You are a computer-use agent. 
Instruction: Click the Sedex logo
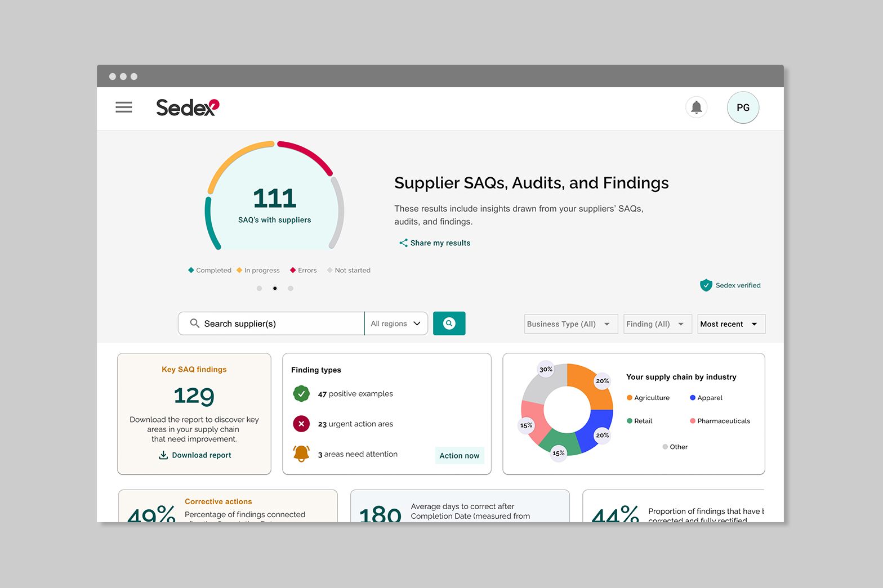click(187, 107)
